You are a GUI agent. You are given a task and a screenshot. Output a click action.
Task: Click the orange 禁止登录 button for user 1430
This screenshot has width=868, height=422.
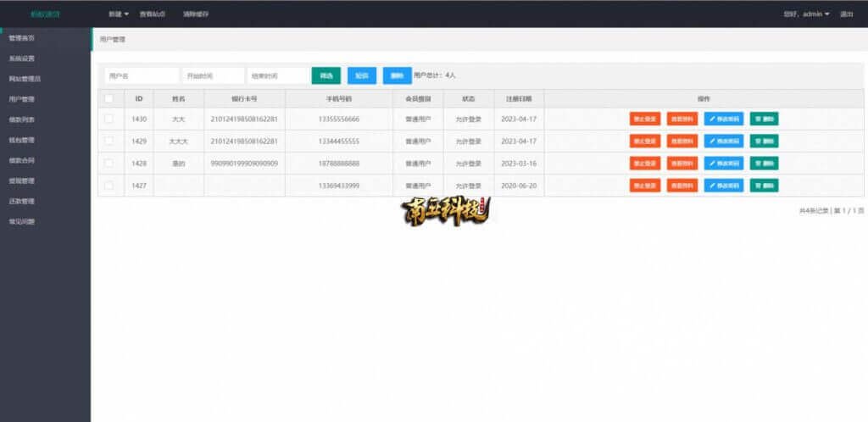click(x=645, y=119)
